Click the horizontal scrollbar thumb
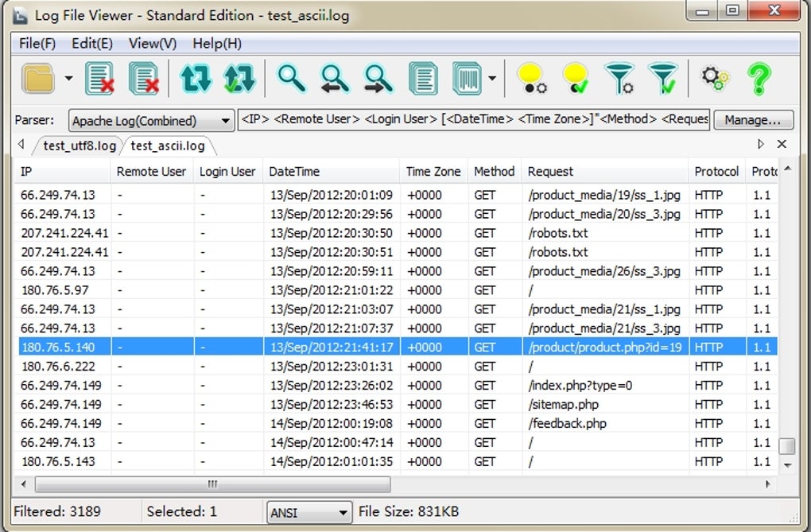 [212, 484]
